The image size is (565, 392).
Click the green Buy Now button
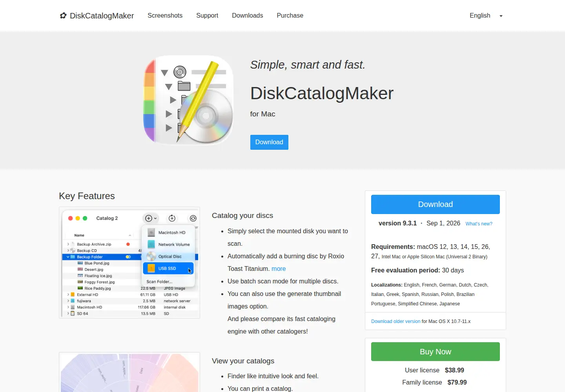click(x=436, y=352)
